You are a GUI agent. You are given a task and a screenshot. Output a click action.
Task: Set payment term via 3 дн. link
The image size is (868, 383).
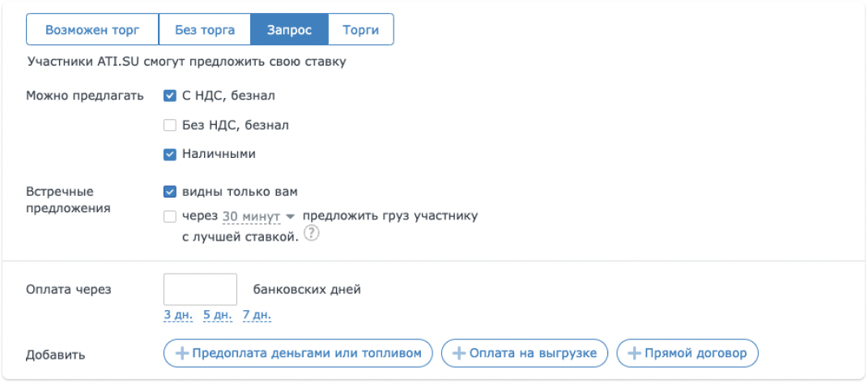tap(177, 314)
